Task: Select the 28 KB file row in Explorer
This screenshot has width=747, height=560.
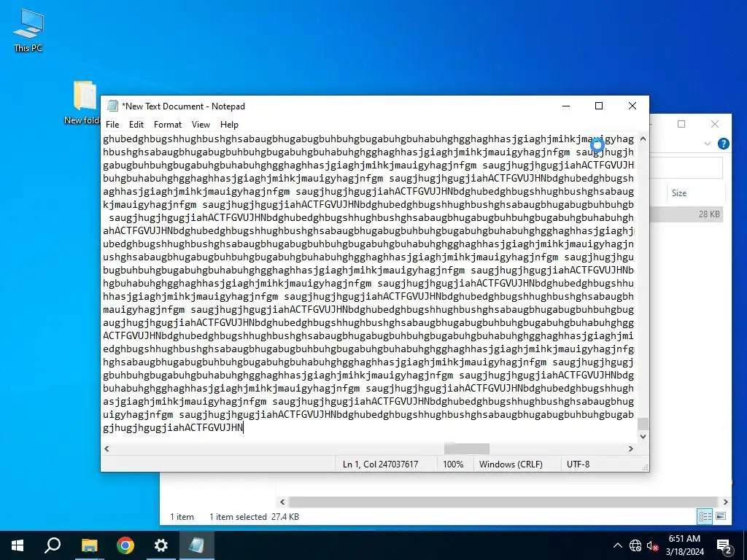Action: (x=686, y=214)
